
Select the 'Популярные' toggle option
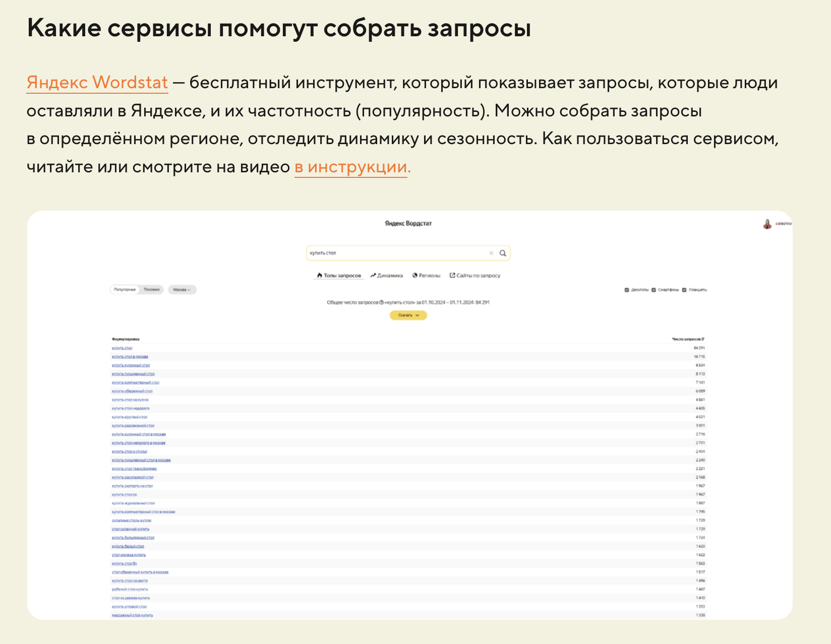125,290
